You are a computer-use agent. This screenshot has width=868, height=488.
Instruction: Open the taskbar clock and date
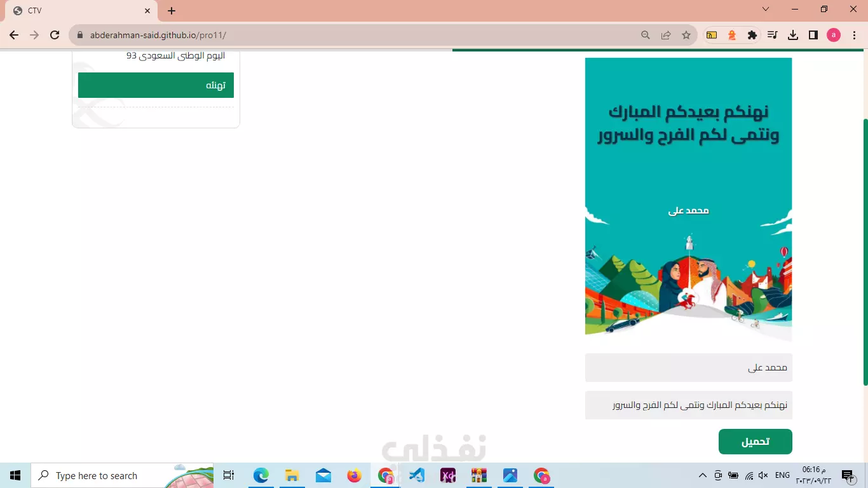click(x=815, y=475)
